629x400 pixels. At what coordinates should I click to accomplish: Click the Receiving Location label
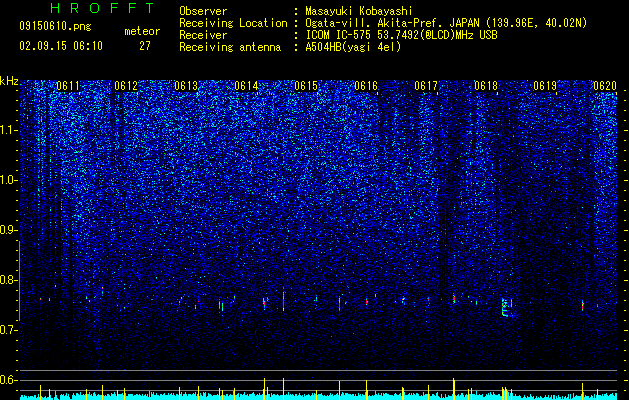pos(233,23)
